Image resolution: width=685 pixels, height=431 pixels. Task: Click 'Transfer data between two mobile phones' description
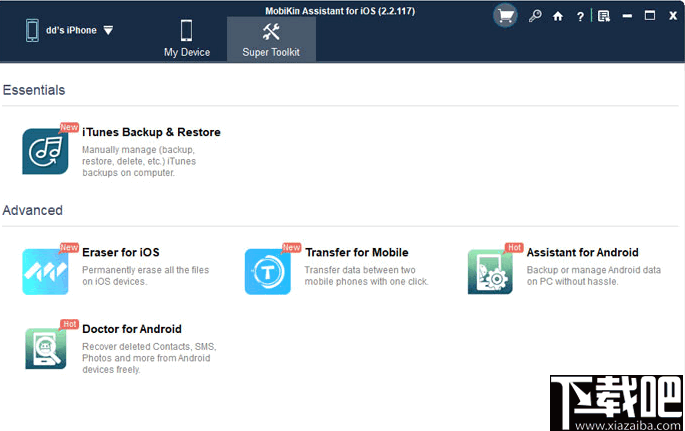pyautogui.click(x=367, y=276)
